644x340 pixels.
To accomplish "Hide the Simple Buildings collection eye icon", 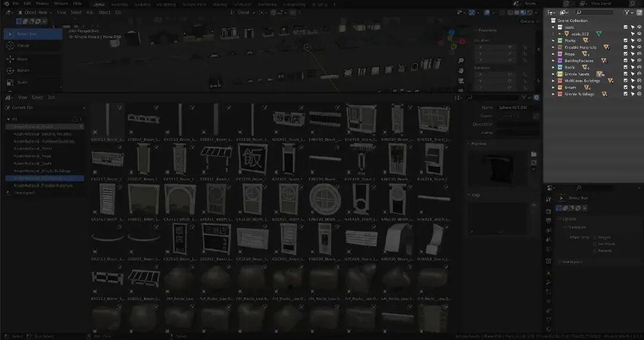I will pyautogui.click(x=639, y=94).
